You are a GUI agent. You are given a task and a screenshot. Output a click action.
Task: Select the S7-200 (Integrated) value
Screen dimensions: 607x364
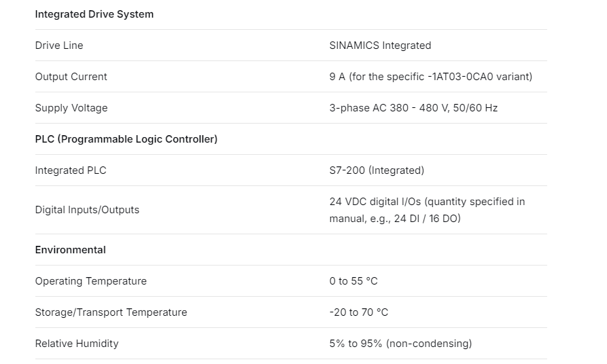click(377, 170)
